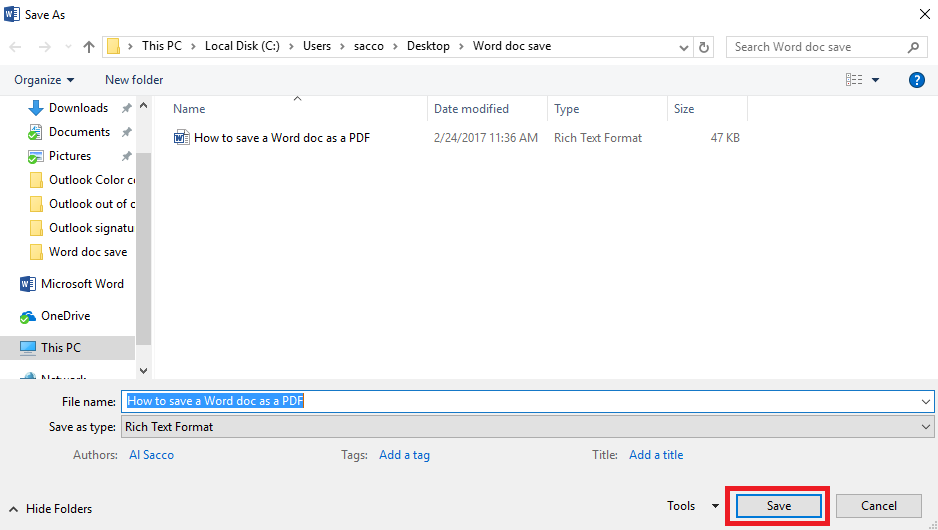938x530 pixels.
Task: Click the Word icon in title bar
Action: coord(11,14)
